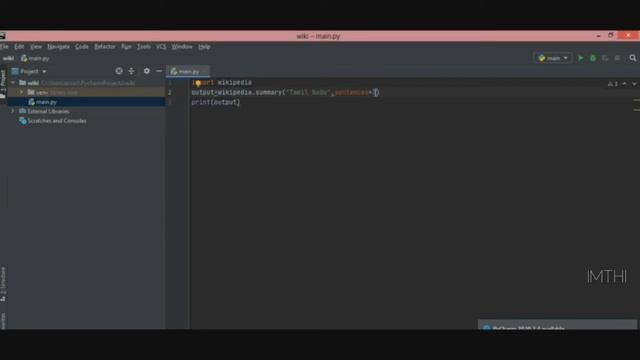The image size is (640, 360).
Task: Open the VCS menu
Action: (x=161, y=47)
